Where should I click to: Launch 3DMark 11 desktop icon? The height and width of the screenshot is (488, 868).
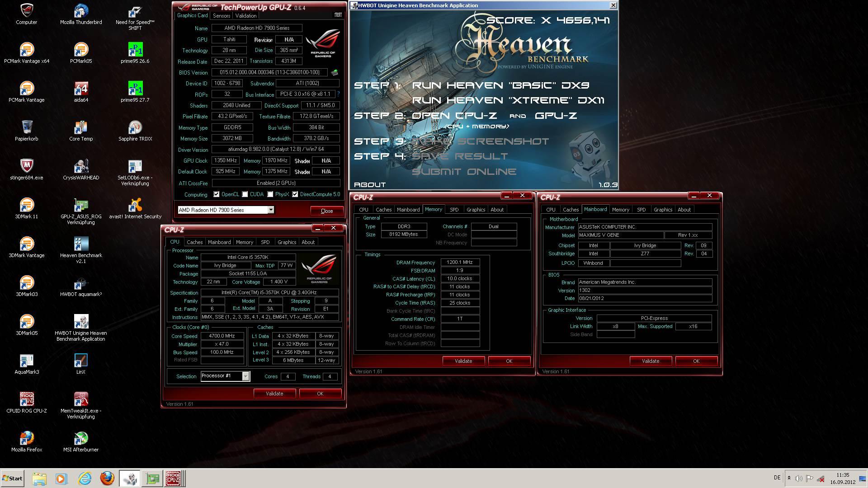click(x=27, y=208)
